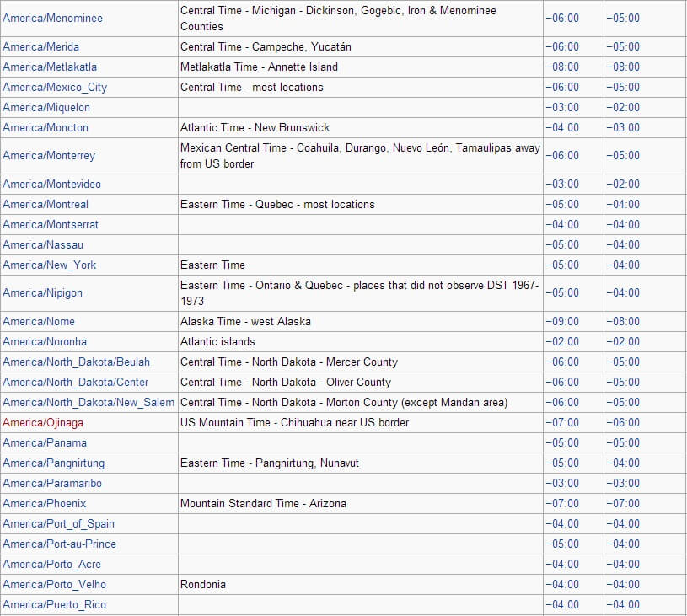
Task: Open the America/Panama link
Action: point(45,442)
